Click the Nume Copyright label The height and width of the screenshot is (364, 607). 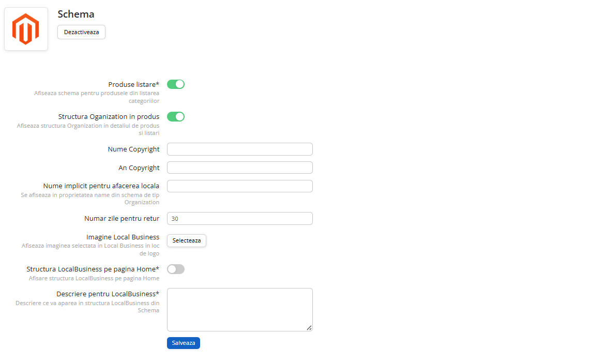[x=133, y=149]
